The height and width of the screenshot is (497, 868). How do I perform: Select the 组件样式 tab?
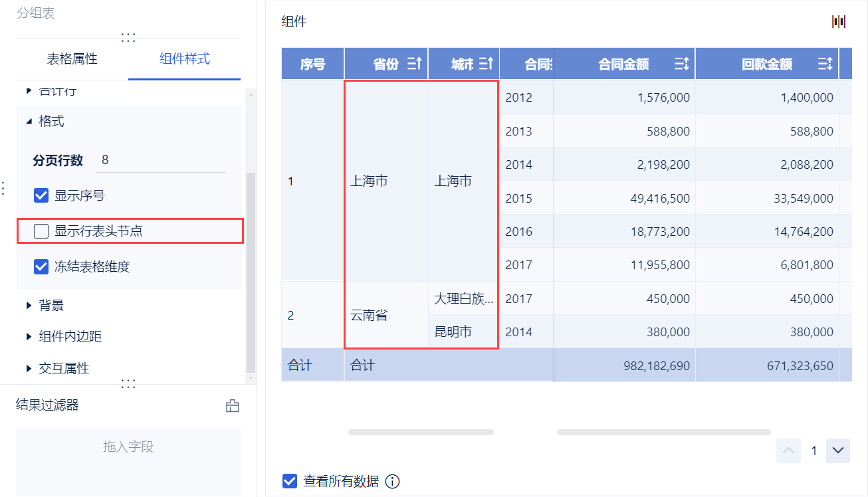[x=185, y=59]
